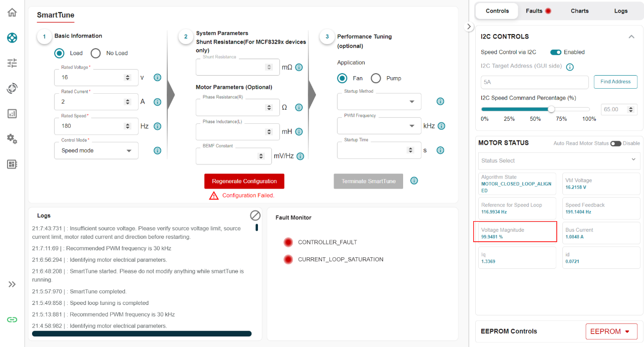Viewport: 644px width, 347px height.
Task: Toggle Auto Read Motor Status switch
Action: click(x=615, y=143)
